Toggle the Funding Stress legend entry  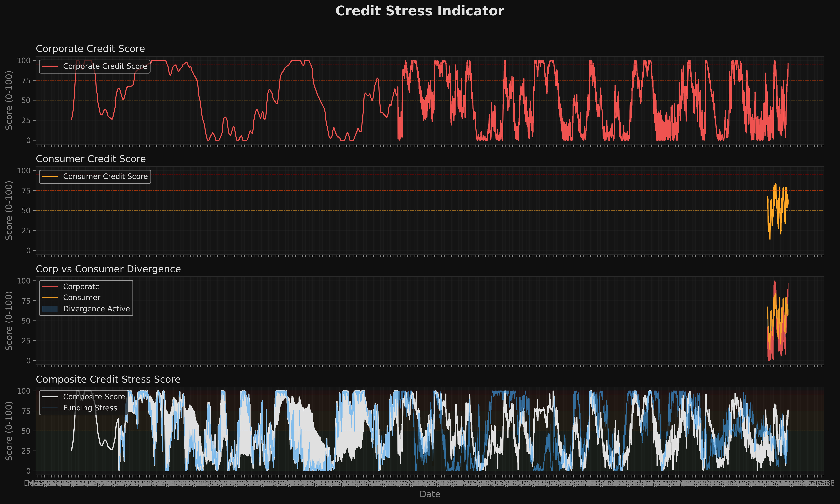pyautogui.click(x=90, y=408)
